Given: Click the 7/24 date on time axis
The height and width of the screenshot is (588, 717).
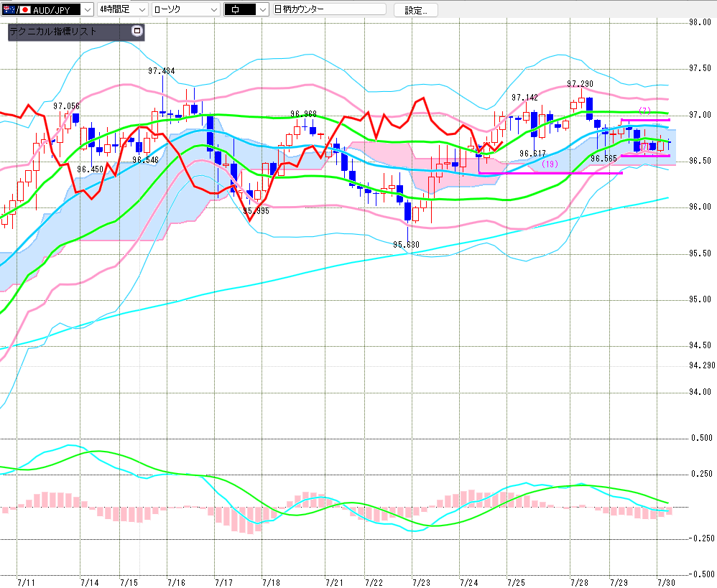Looking at the screenshot, I should (469, 582).
